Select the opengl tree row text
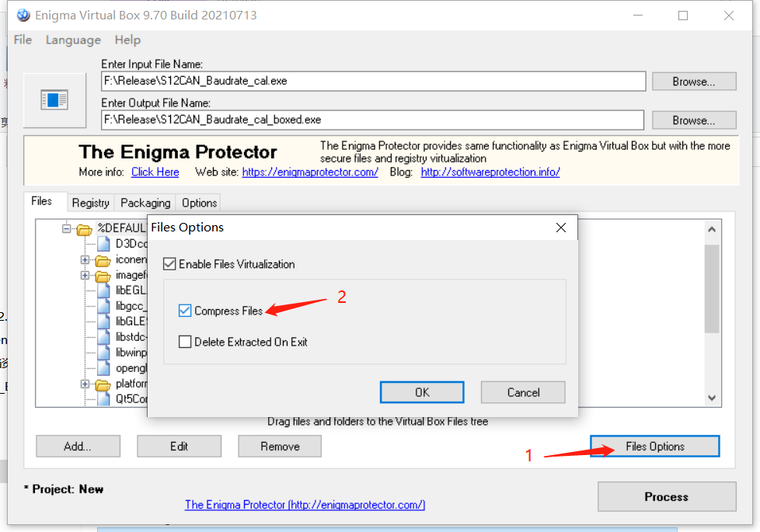Image resolution: width=760 pixels, height=532 pixels. coord(131,368)
